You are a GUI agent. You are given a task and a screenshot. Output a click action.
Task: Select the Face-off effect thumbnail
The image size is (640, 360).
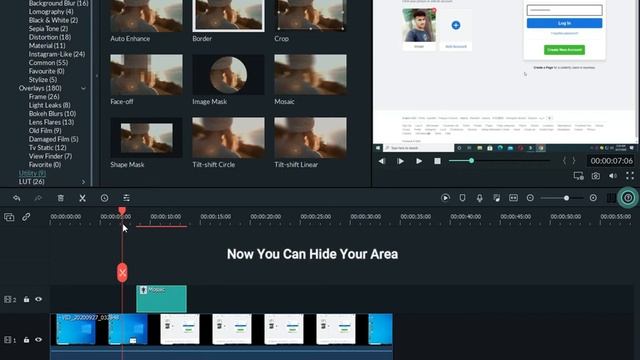146,75
